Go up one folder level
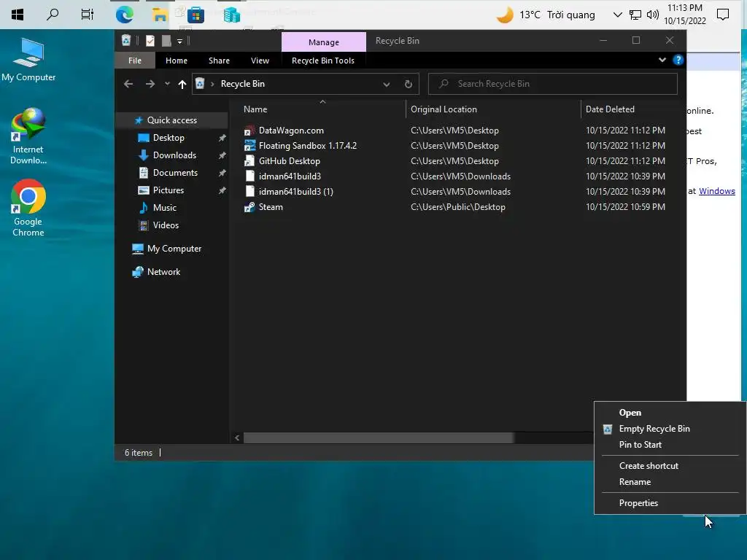This screenshot has height=560, width=747. point(182,85)
